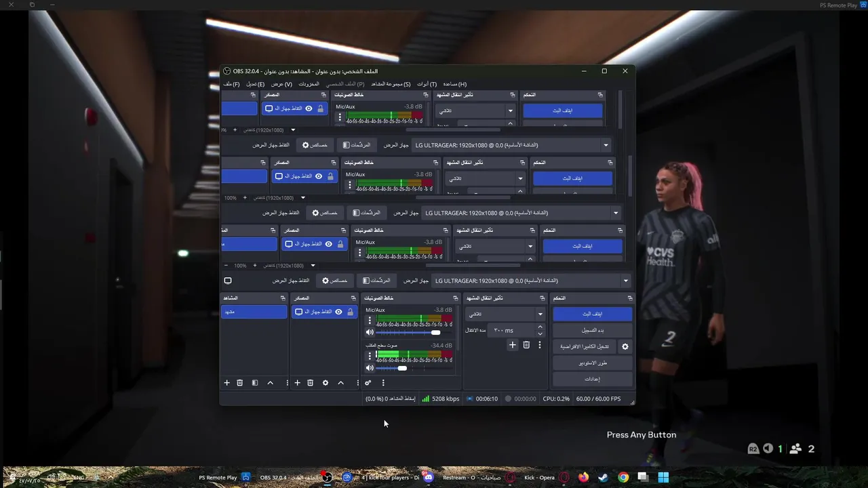868x488 pixels.
Task: Open virtual camera settings gear in Controls dock
Action: click(625, 346)
